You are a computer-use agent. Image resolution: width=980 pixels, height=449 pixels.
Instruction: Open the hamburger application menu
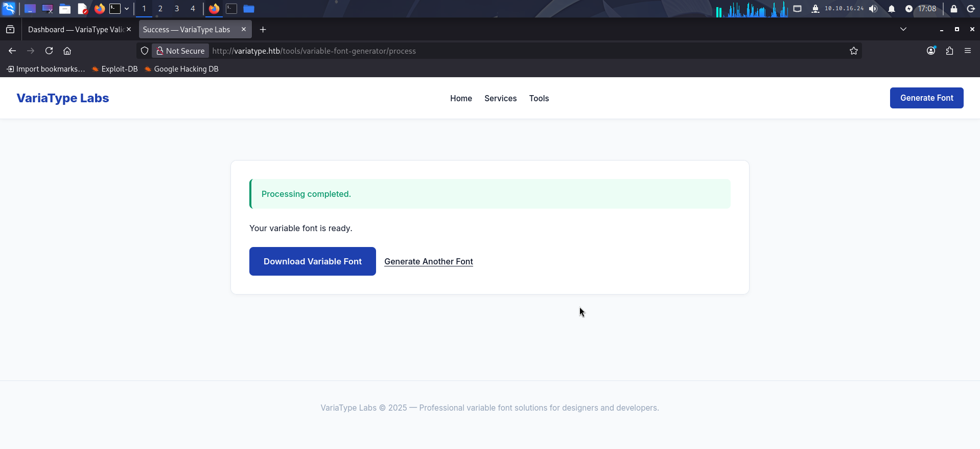coord(968,51)
